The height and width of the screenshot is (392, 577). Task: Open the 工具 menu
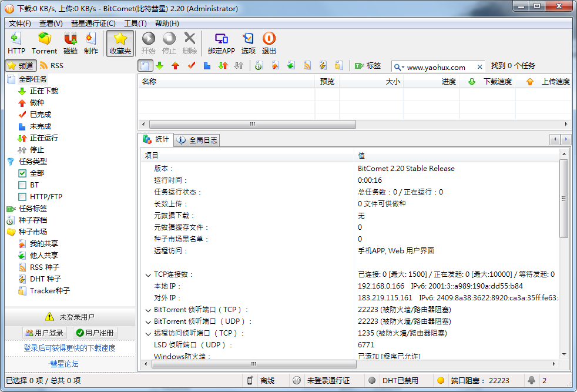[134, 23]
